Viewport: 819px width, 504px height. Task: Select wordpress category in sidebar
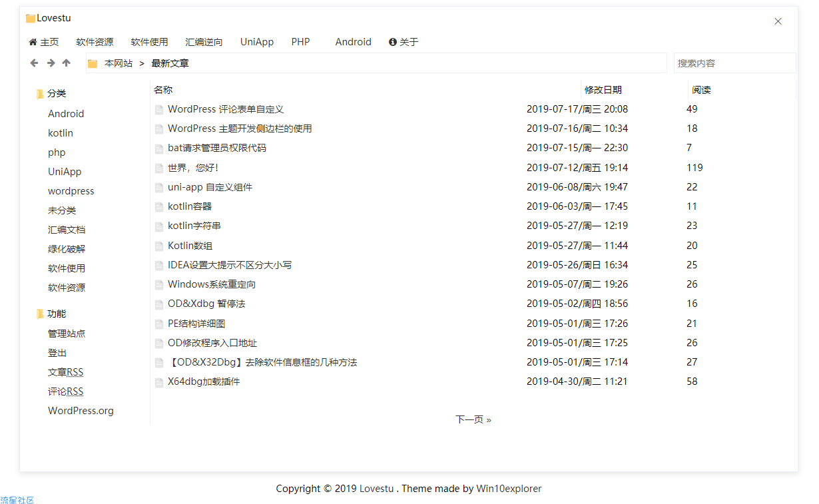pyautogui.click(x=71, y=191)
